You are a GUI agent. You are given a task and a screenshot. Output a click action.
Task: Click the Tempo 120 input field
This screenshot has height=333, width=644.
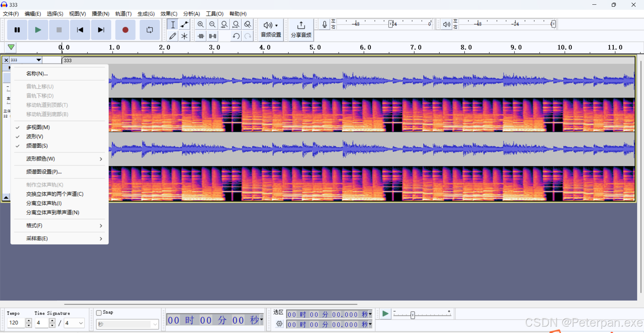(x=16, y=323)
